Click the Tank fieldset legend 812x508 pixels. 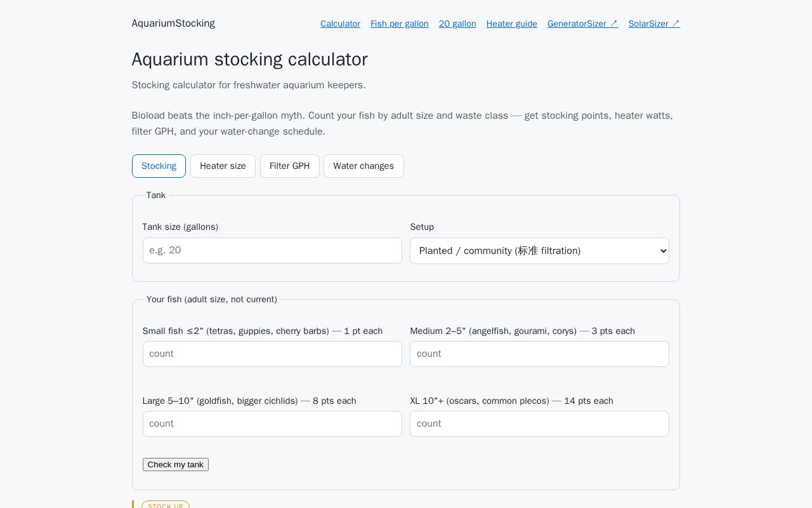[x=156, y=195]
